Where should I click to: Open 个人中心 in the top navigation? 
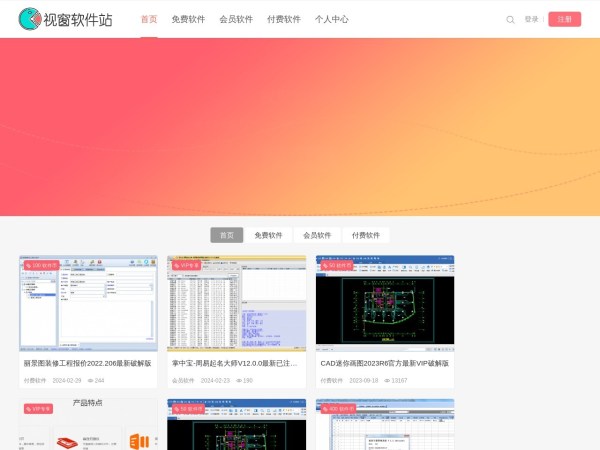[x=332, y=19]
